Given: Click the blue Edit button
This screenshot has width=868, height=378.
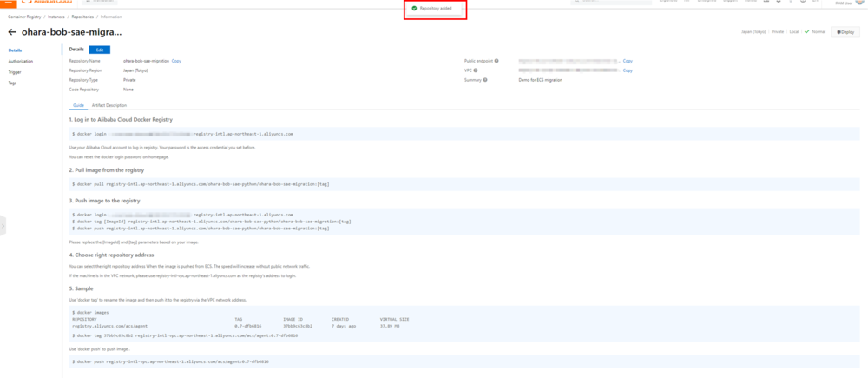Looking at the screenshot, I should [100, 50].
